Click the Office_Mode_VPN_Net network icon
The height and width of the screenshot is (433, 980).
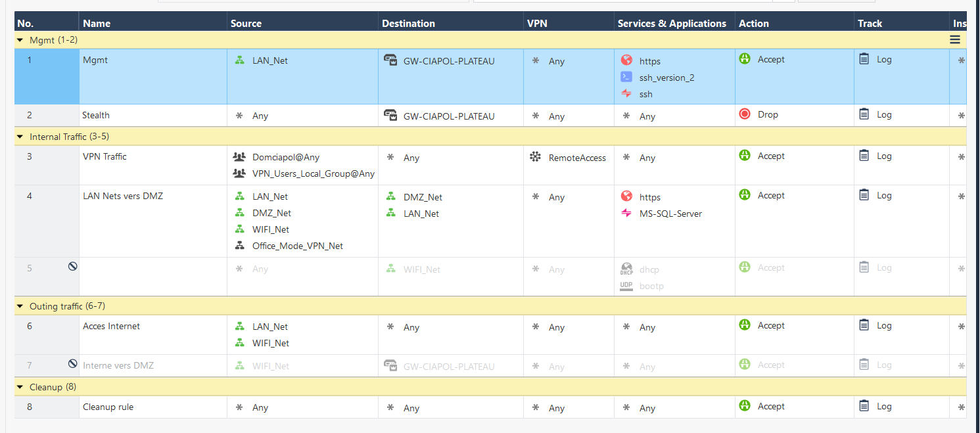(x=241, y=245)
